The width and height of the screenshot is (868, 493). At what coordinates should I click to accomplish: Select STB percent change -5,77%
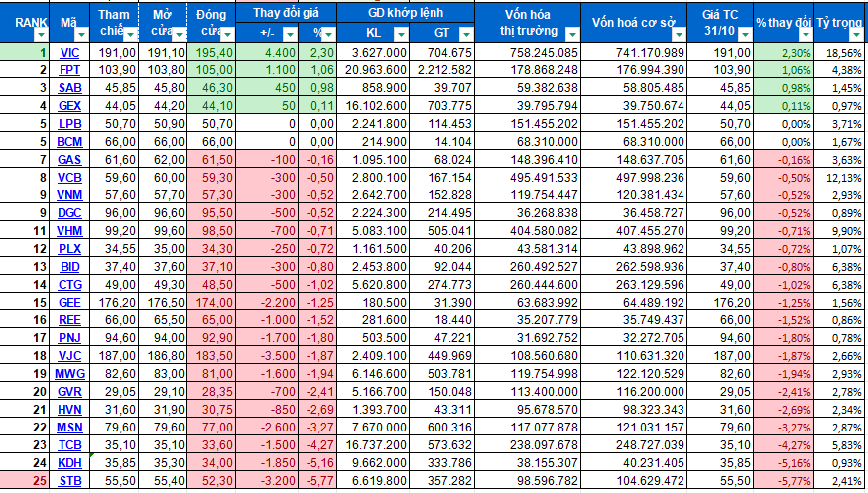[x=784, y=481]
